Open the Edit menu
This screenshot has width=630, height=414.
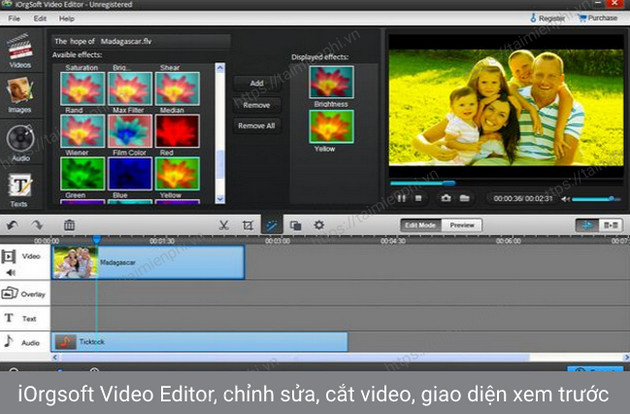40,18
